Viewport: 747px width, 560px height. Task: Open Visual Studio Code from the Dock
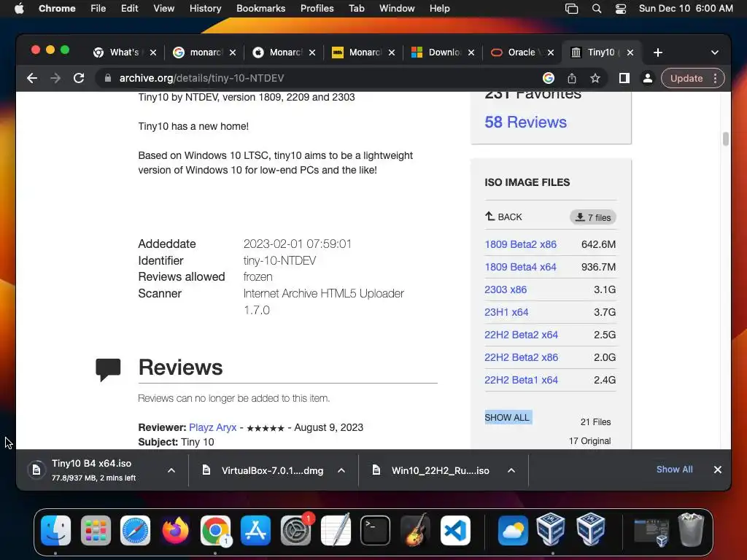[x=455, y=531]
